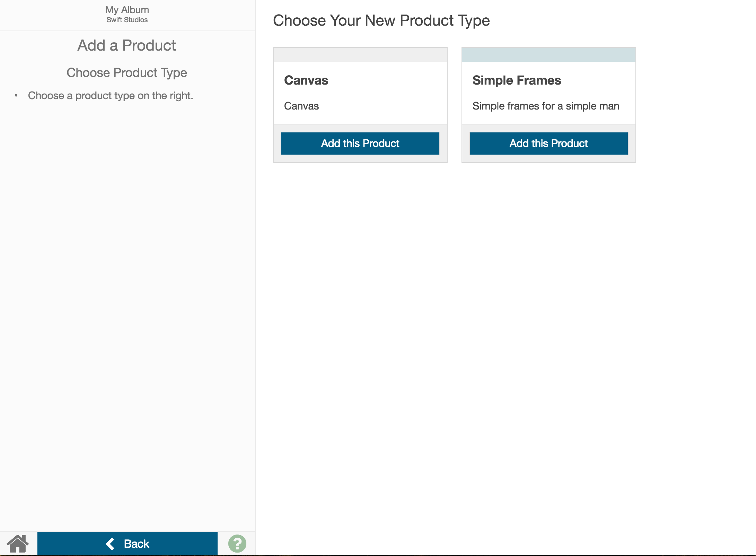Screen dimensions: 756x556
Task: Click the Canvas card header strip
Action: (x=360, y=55)
